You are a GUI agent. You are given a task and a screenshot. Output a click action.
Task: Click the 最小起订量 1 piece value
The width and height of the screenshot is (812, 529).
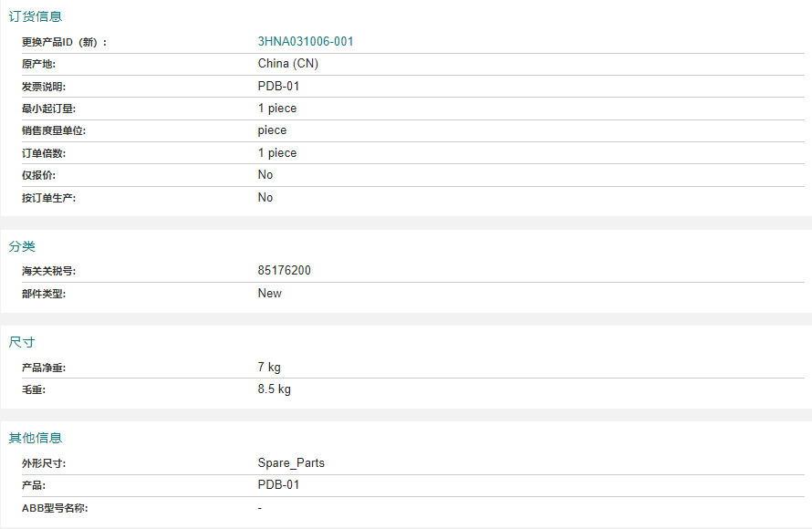tap(277, 109)
